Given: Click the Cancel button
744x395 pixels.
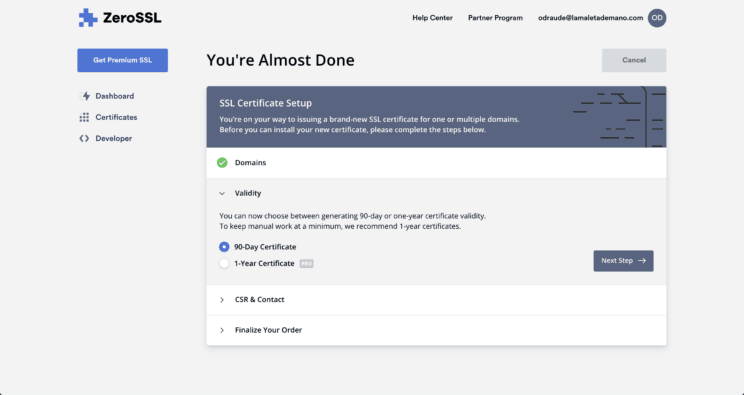Looking at the screenshot, I should pos(634,60).
